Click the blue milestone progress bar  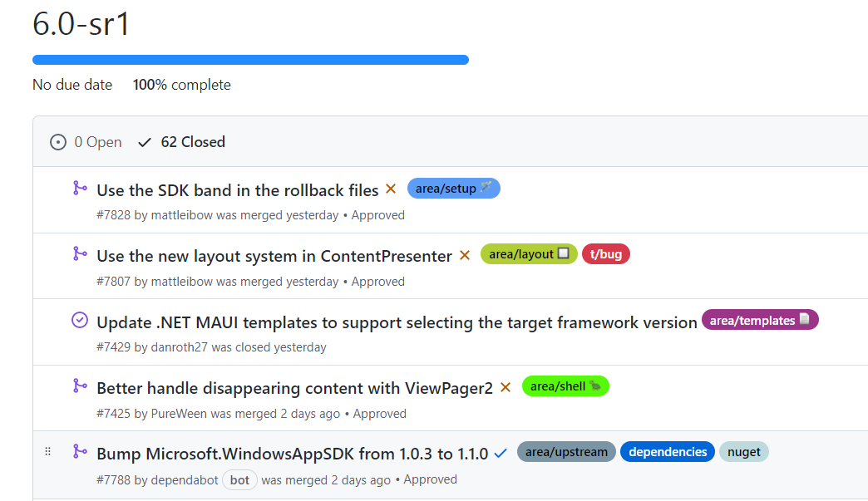click(x=250, y=60)
